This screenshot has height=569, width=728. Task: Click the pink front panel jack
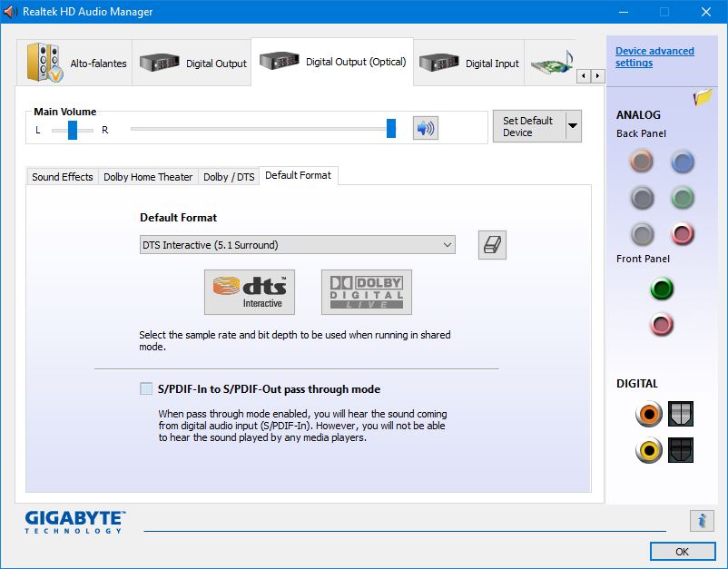point(662,324)
